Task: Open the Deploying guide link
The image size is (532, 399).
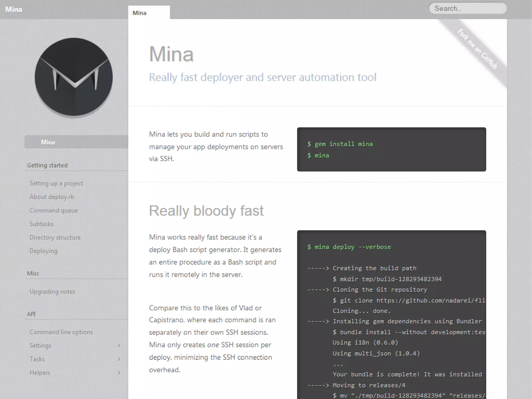Action: click(43, 251)
